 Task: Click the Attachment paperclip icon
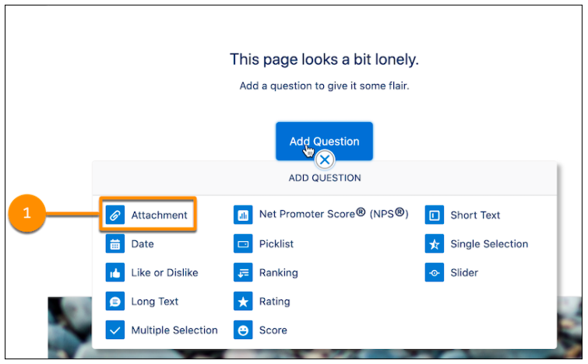point(115,215)
